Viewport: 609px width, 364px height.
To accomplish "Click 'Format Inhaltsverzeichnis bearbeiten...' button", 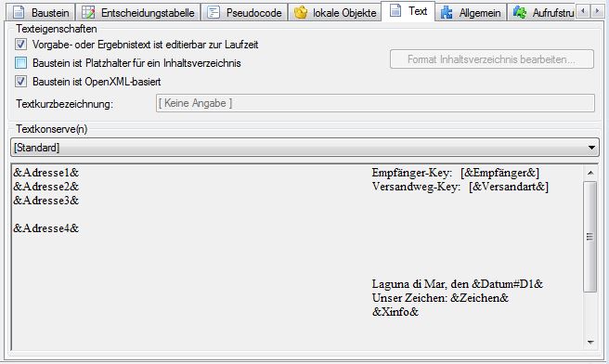I will [492, 59].
